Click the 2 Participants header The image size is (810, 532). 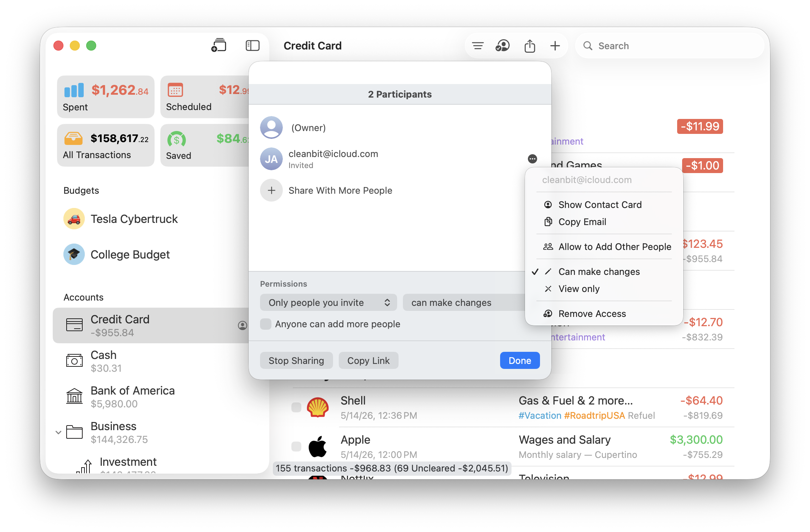pyautogui.click(x=400, y=94)
